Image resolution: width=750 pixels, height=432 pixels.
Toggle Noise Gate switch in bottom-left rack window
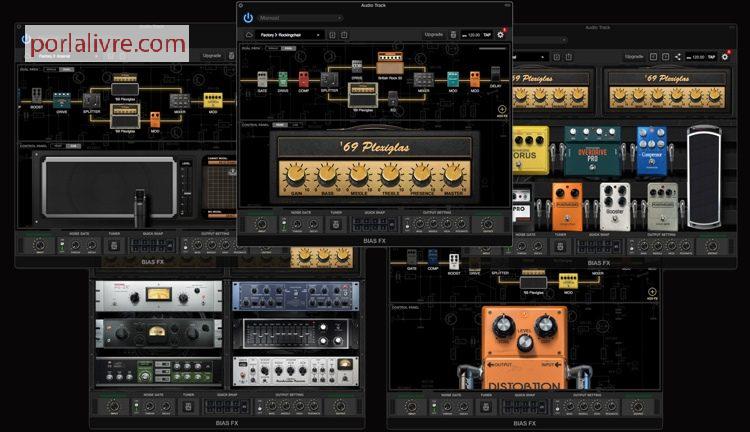[x=136, y=407]
